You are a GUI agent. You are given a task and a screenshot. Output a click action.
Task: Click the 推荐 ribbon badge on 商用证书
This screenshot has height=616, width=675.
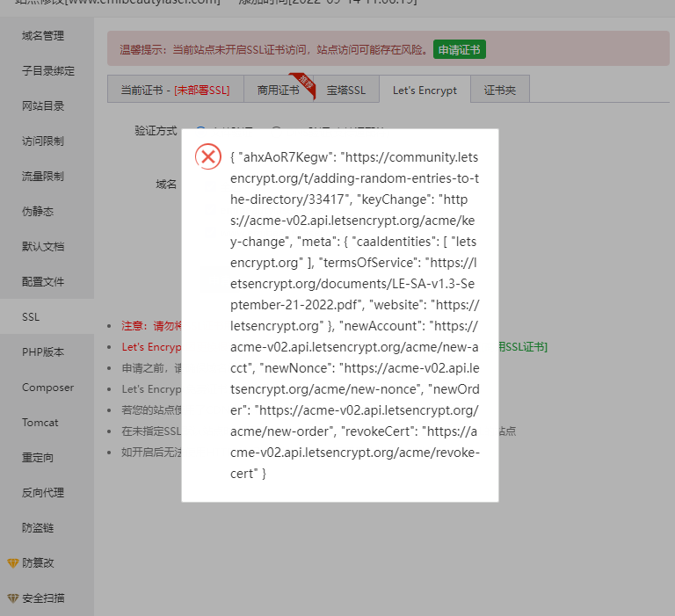tap(304, 84)
